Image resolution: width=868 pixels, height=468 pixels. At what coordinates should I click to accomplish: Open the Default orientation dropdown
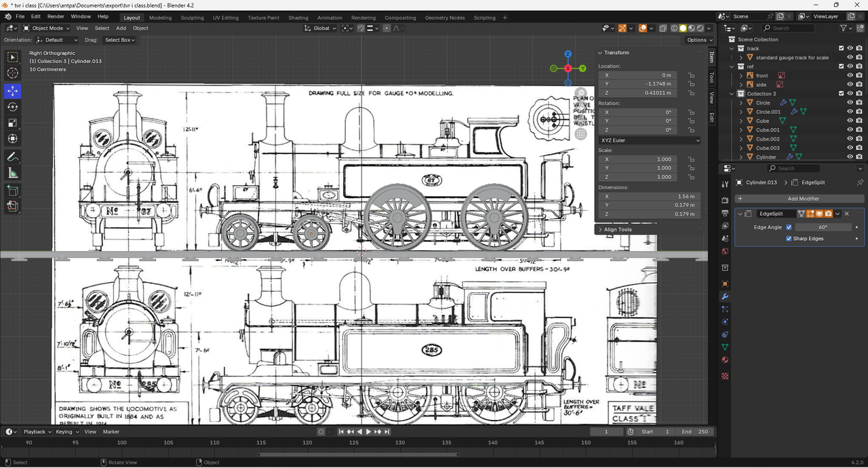[56, 40]
